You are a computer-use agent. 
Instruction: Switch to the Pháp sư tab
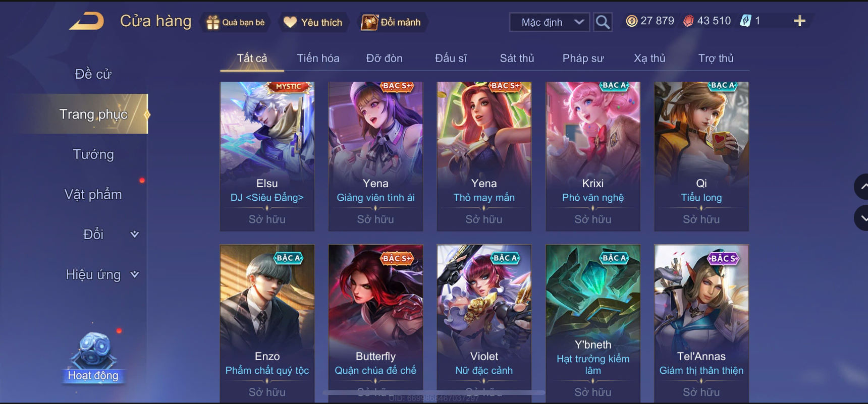tap(583, 58)
